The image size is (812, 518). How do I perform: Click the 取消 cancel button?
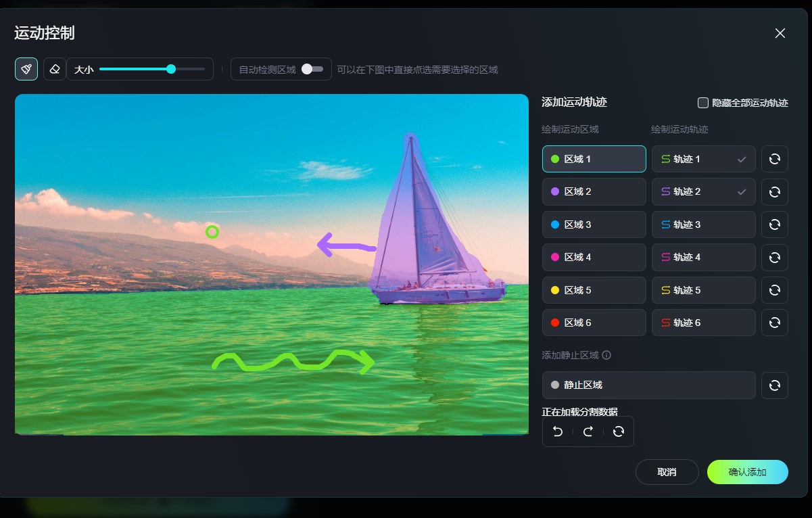pos(667,472)
